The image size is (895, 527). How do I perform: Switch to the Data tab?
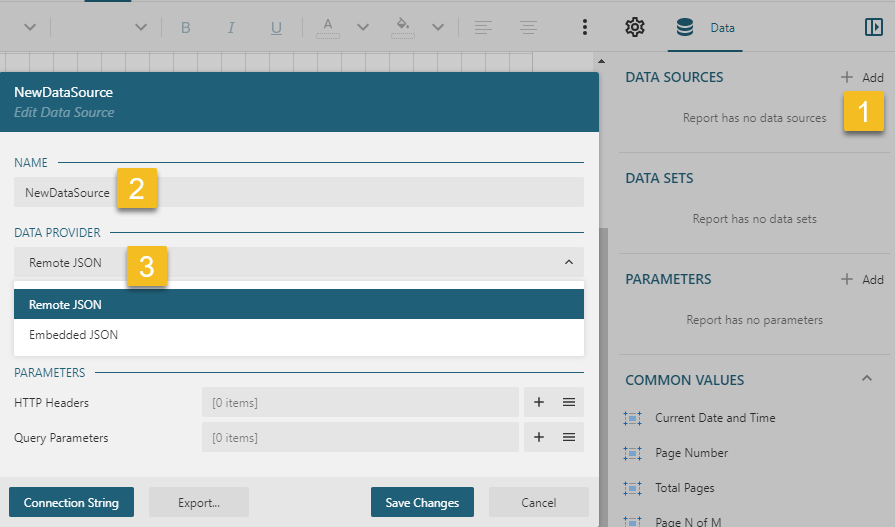708,28
